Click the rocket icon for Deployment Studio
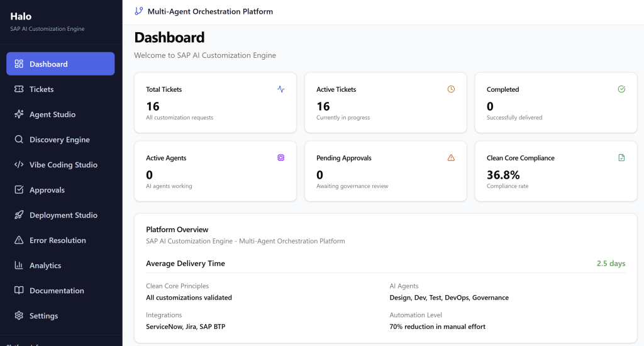644x346 pixels. coord(19,215)
